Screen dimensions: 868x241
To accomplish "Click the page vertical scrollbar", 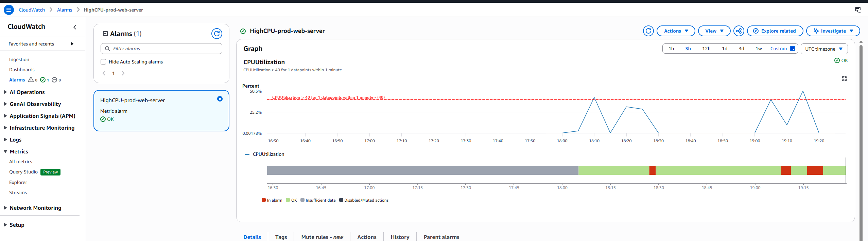I will (x=861, y=143).
